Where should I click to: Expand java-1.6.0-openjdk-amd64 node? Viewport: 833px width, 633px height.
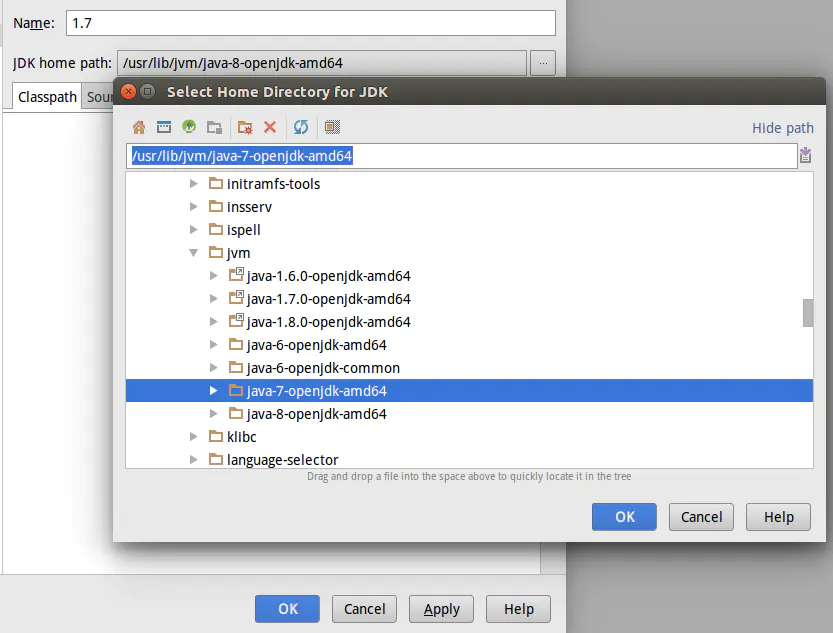213,276
